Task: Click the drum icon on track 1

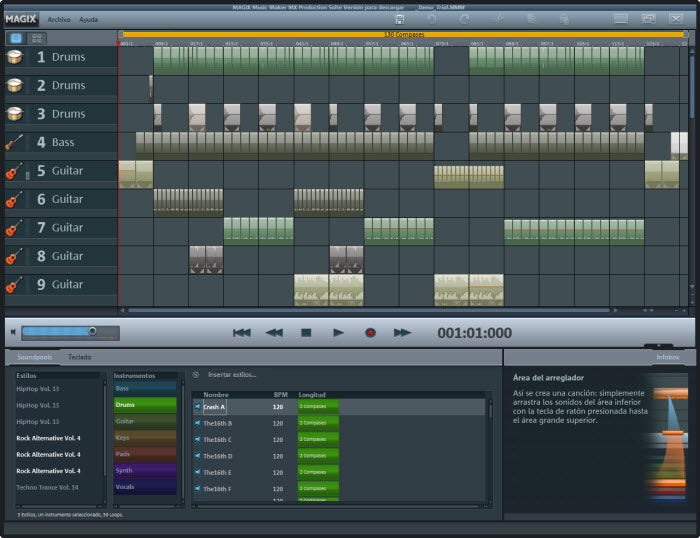Action: click(x=15, y=57)
